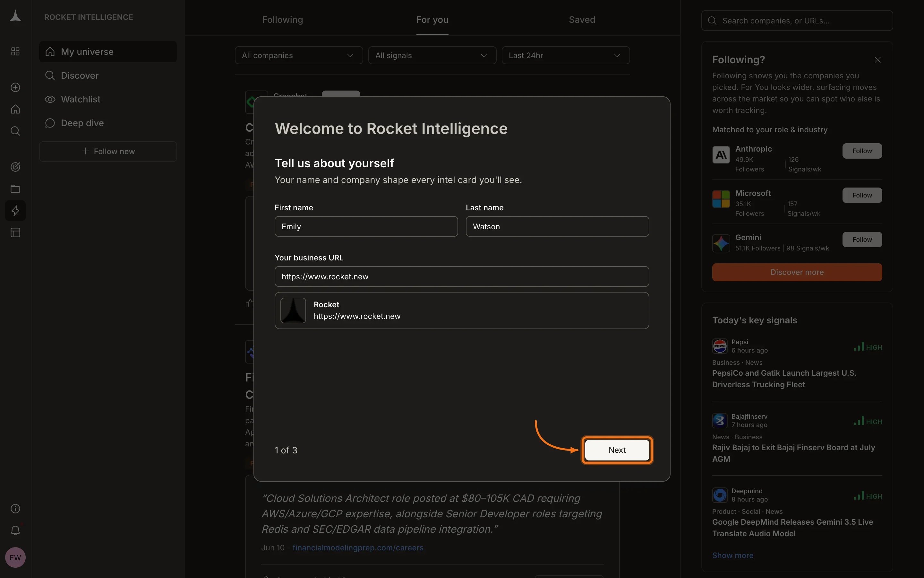Open the financialmodelingprep.com/careers link
The height and width of the screenshot is (578, 924).
tap(358, 547)
